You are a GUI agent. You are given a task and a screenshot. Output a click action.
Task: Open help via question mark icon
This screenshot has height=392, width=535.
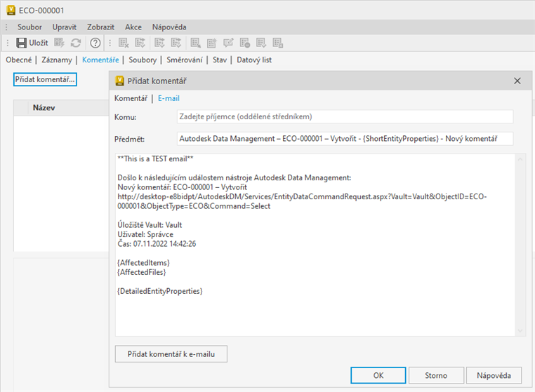point(95,43)
